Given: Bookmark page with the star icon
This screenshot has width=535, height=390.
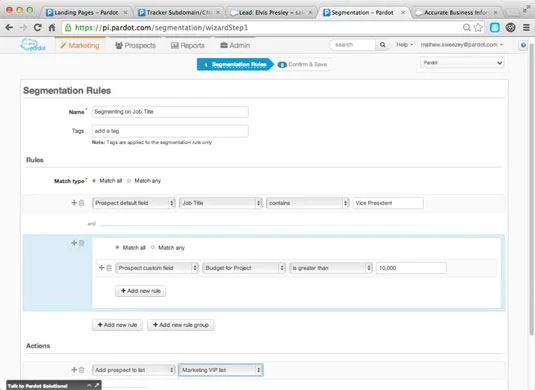Looking at the screenshot, I should [x=478, y=28].
